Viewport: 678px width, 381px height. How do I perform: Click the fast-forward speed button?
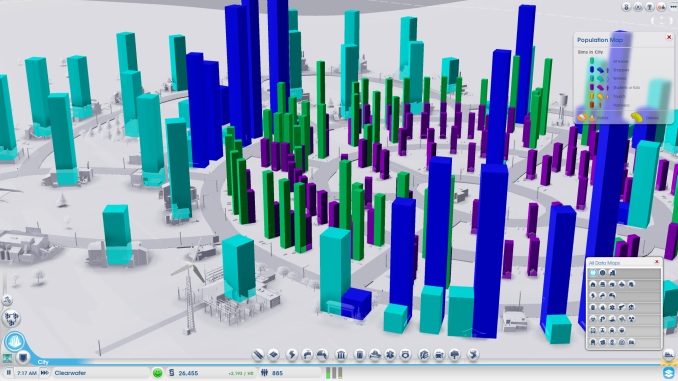pyautogui.click(x=44, y=372)
